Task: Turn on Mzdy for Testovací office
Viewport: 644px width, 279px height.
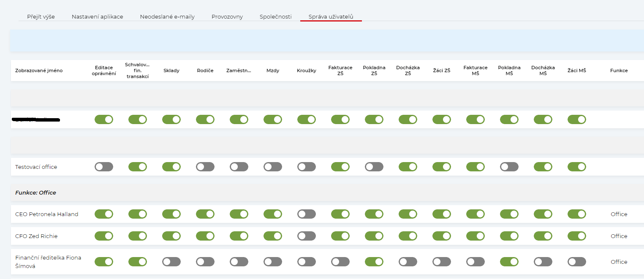Action: coord(273,167)
